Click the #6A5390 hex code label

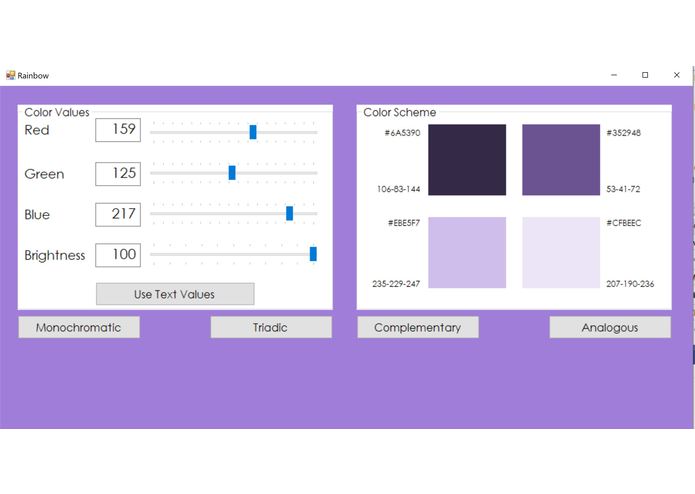click(x=402, y=133)
